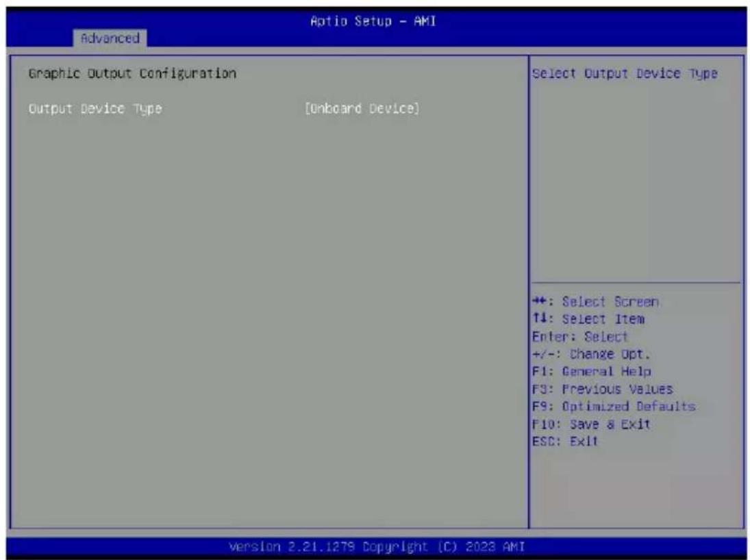
Task: Click the Version 2.21.1279 copyright footer
Action: [377, 546]
